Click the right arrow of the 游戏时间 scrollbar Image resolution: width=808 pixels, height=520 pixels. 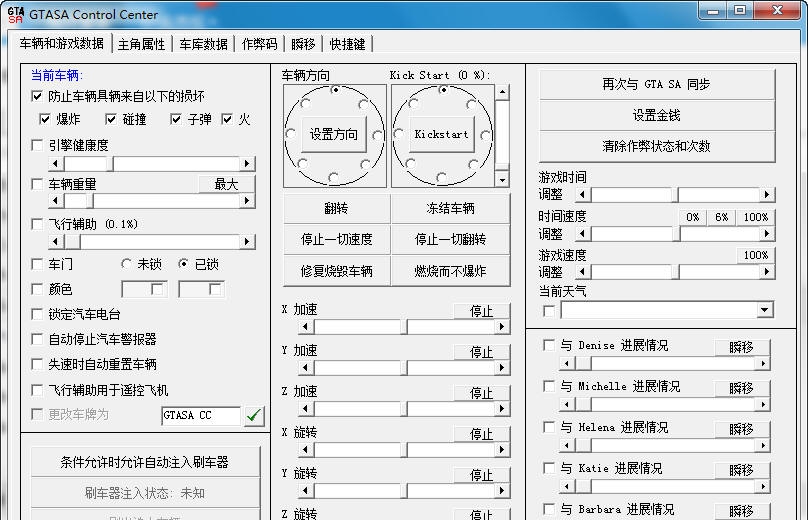tap(767, 194)
